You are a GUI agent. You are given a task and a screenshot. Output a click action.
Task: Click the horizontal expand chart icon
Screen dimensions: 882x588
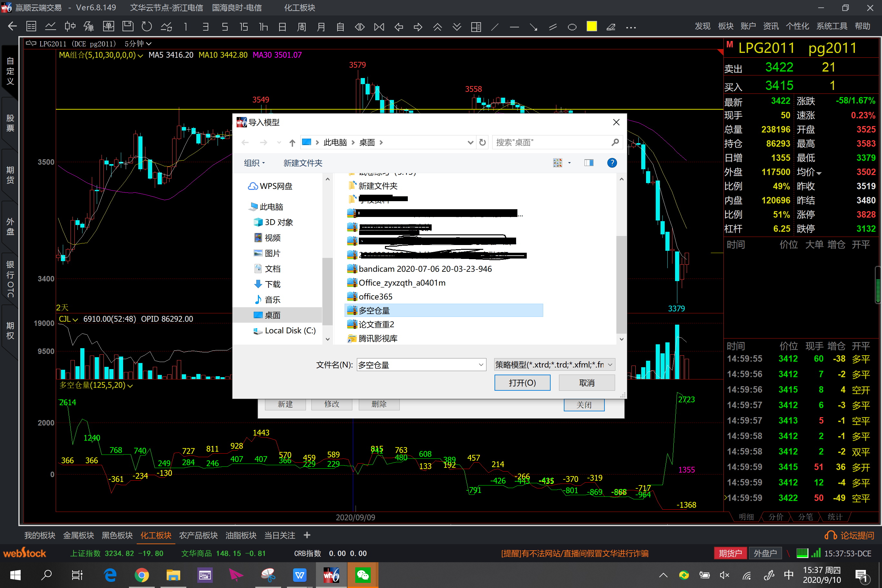click(360, 27)
